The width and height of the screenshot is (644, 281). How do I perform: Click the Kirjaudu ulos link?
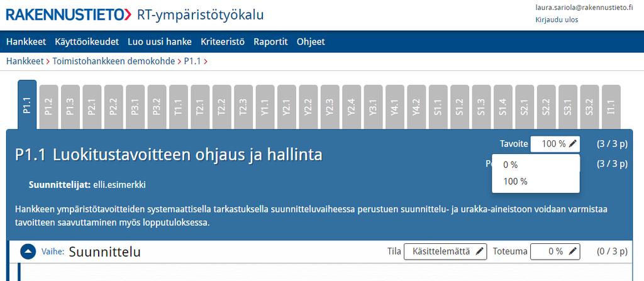tap(557, 19)
